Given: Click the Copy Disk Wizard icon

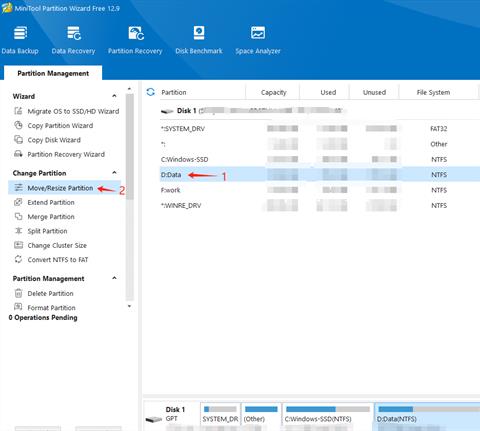Looking at the screenshot, I should 18,140.
